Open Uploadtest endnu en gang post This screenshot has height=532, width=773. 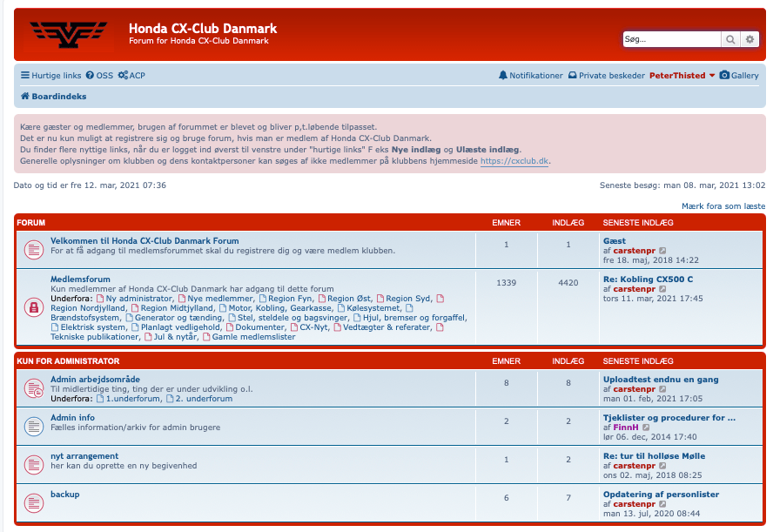click(661, 379)
